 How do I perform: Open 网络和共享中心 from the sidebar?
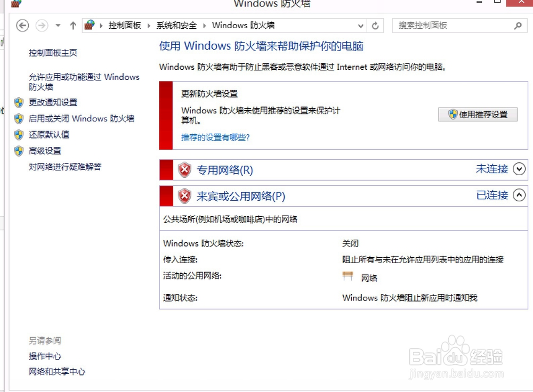tap(56, 372)
